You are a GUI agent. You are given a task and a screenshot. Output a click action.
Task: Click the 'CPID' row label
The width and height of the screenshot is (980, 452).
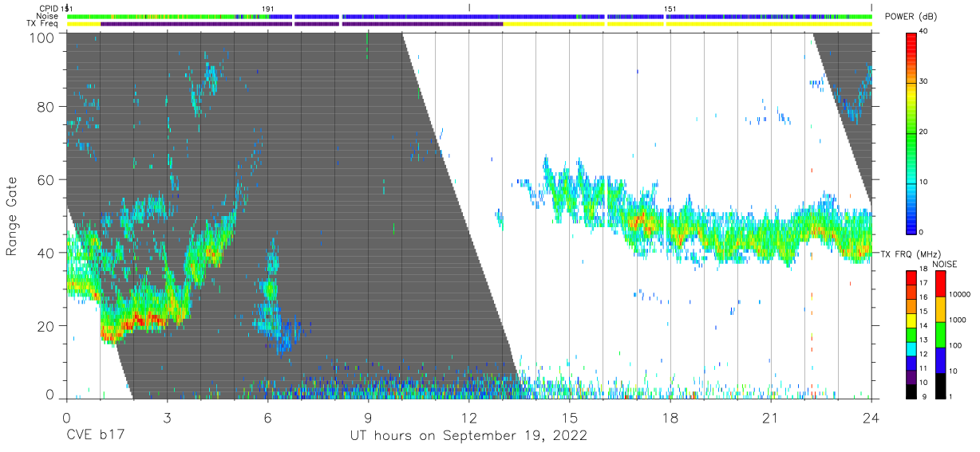point(49,9)
